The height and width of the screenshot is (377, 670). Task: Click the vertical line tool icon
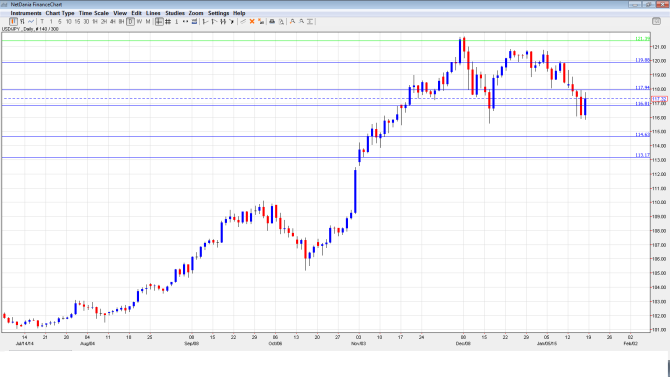click(x=176, y=21)
